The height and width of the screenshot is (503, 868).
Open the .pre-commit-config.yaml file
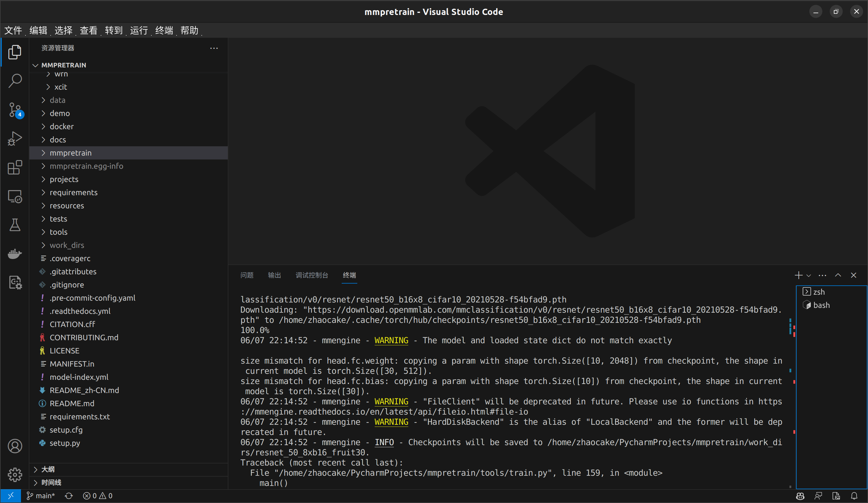[129, 298]
